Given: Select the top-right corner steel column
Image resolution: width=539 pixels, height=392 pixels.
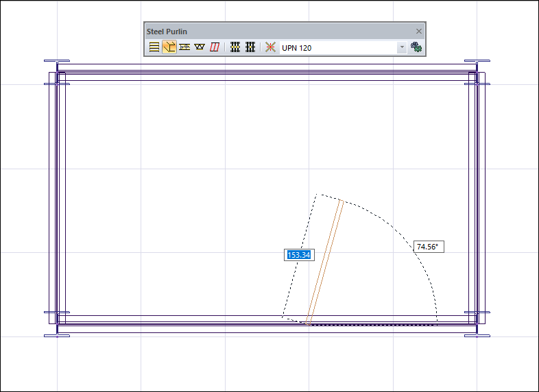Looking at the screenshot, I should point(477,73).
